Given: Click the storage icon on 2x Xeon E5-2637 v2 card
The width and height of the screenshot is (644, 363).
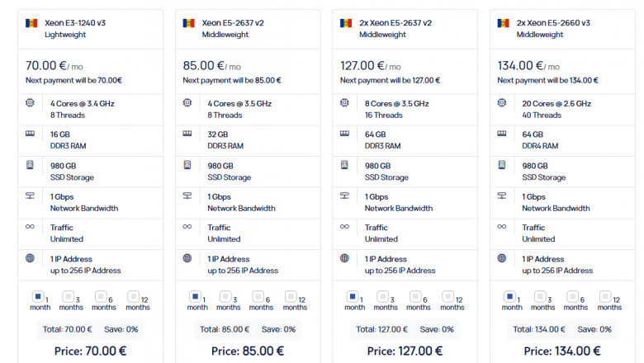Looking at the screenshot, I should tap(344, 165).
